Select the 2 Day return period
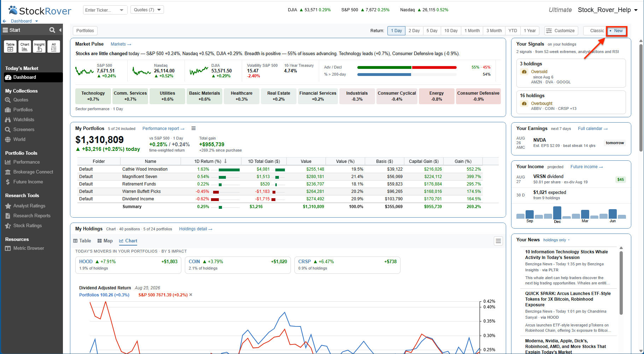The image size is (644, 354). coord(414,31)
